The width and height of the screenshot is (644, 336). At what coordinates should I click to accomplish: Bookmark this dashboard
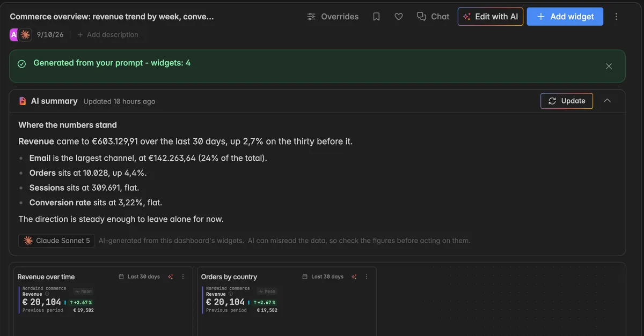pyautogui.click(x=376, y=17)
